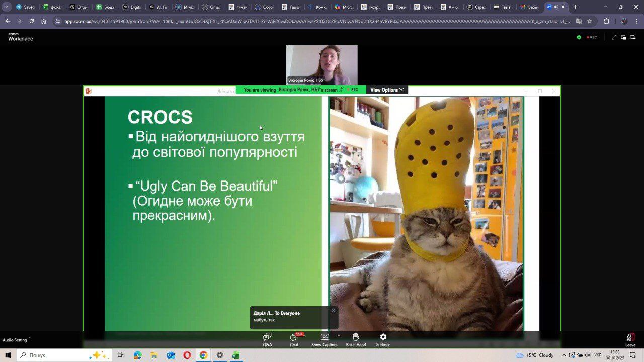
Task: Bookmark this page with the star icon
Action: [x=590, y=21]
